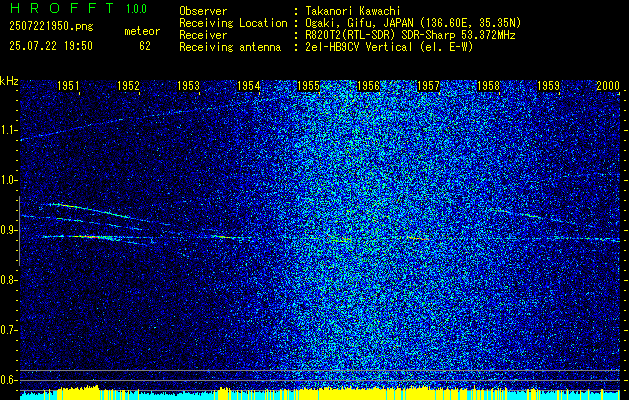Click the 0.8 kHz axis label
The width and height of the screenshot is (629, 400).
click(x=7, y=280)
